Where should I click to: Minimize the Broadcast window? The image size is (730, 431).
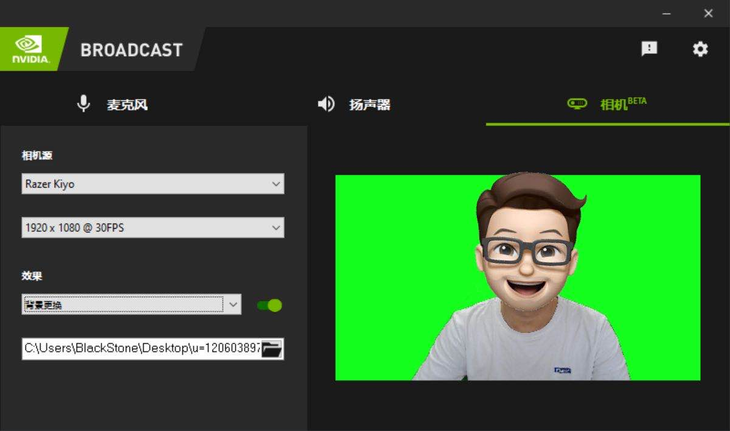(666, 13)
